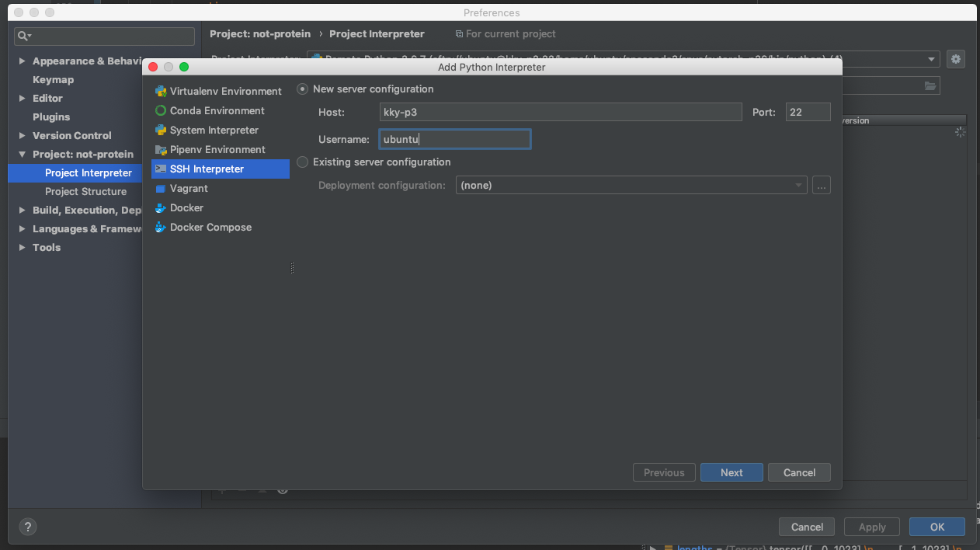The image size is (980, 550).
Task: Open interpreter gear settings in Preferences
Action: click(955, 59)
